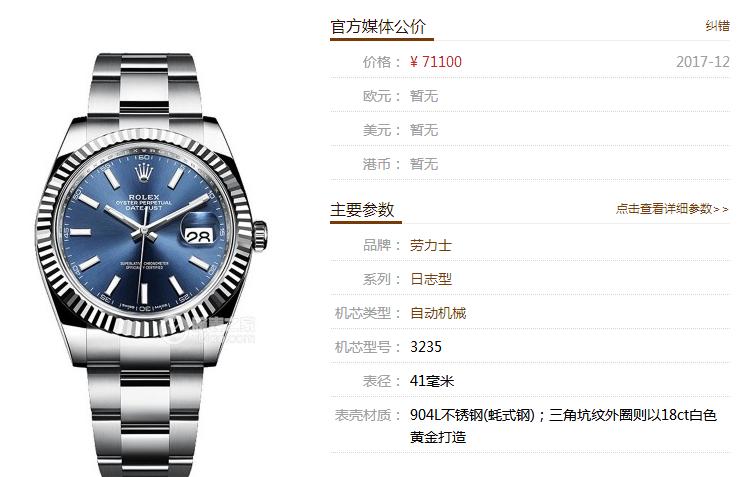Select the 官方媒体公价 section heading
The image size is (751, 477).
pos(378,27)
